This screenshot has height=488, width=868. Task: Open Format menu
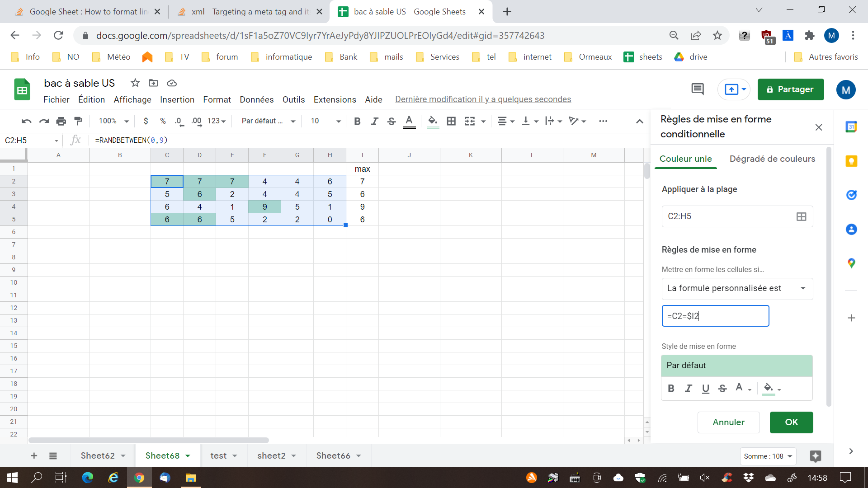coord(217,99)
